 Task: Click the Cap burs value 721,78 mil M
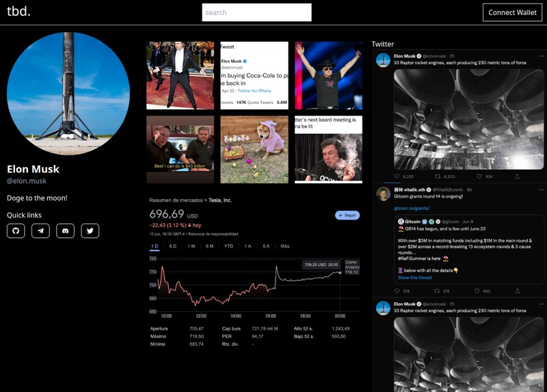265,328
